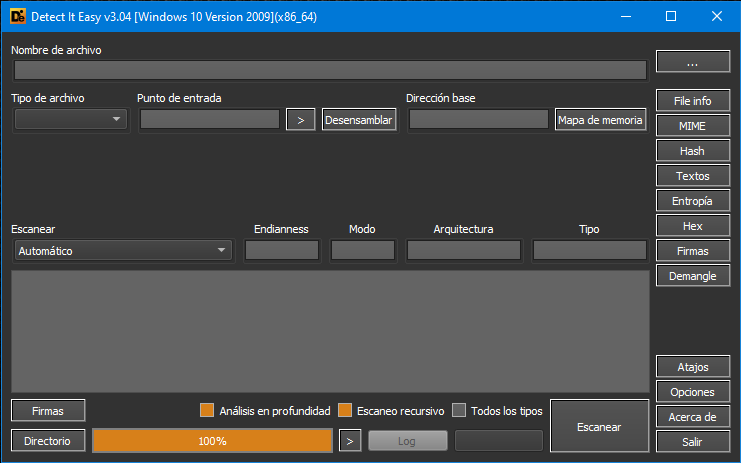Image resolution: width=741 pixels, height=463 pixels.
Task: Open the Demangle tool
Action: tap(693, 276)
